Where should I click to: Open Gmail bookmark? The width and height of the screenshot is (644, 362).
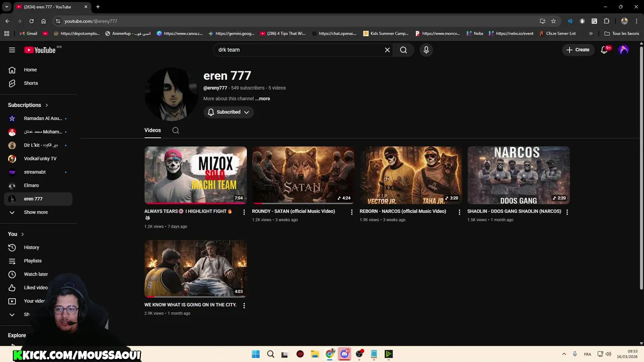tap(28, 34)
